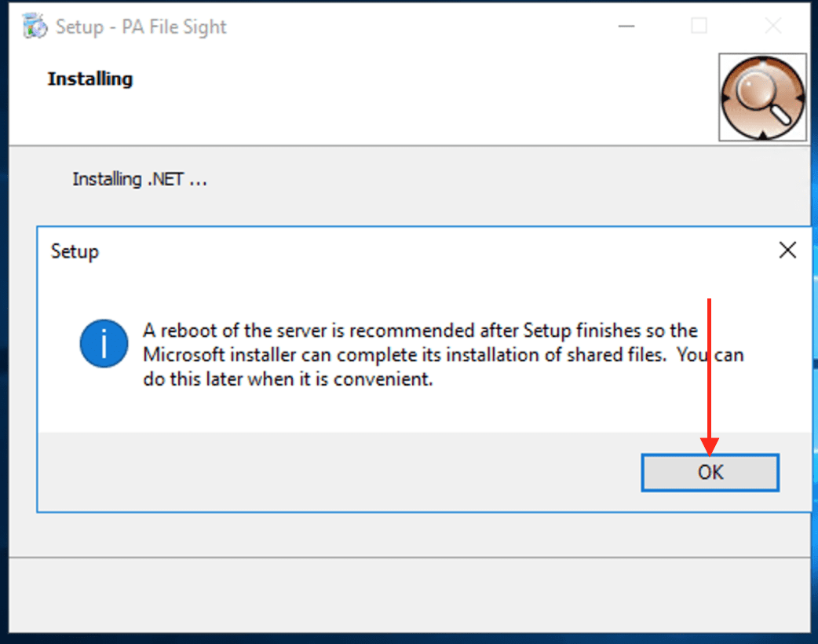Click the installer icon in title bar
The width and height of the screenshot is (818, 644).
[35, 26]
